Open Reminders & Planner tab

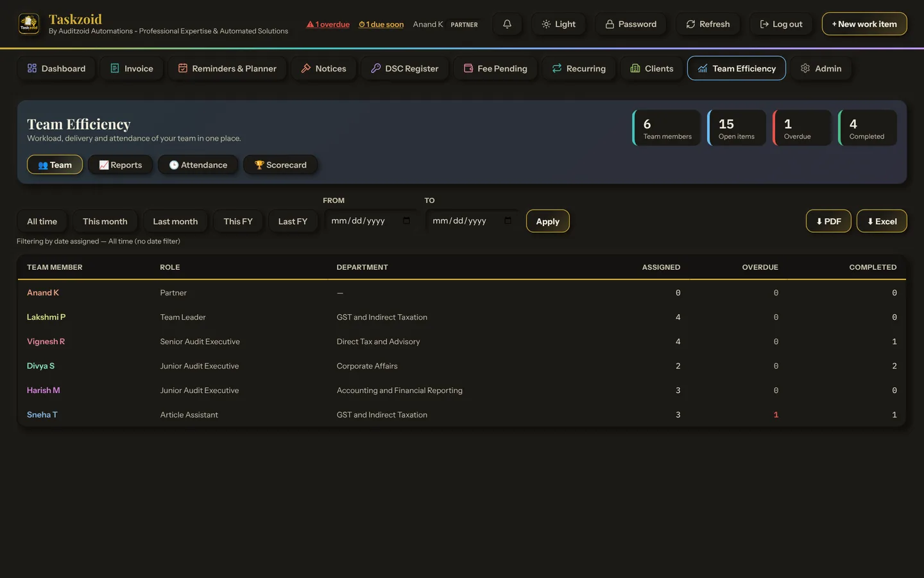click(227, 68)
